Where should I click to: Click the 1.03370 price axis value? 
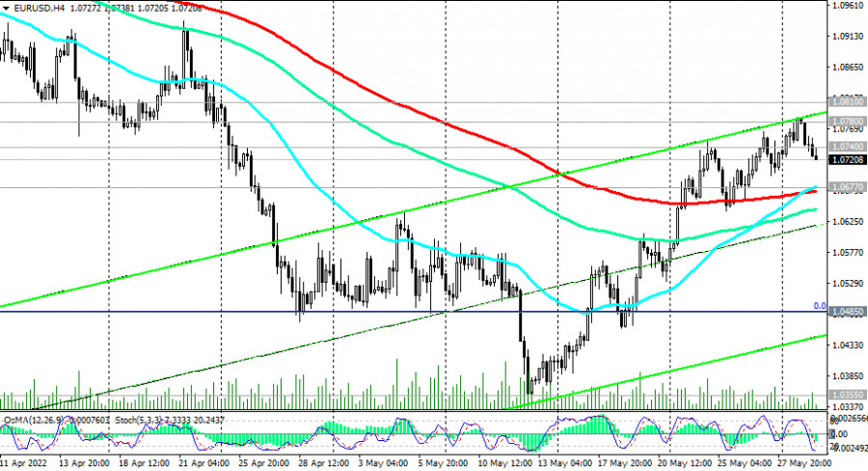848,406
